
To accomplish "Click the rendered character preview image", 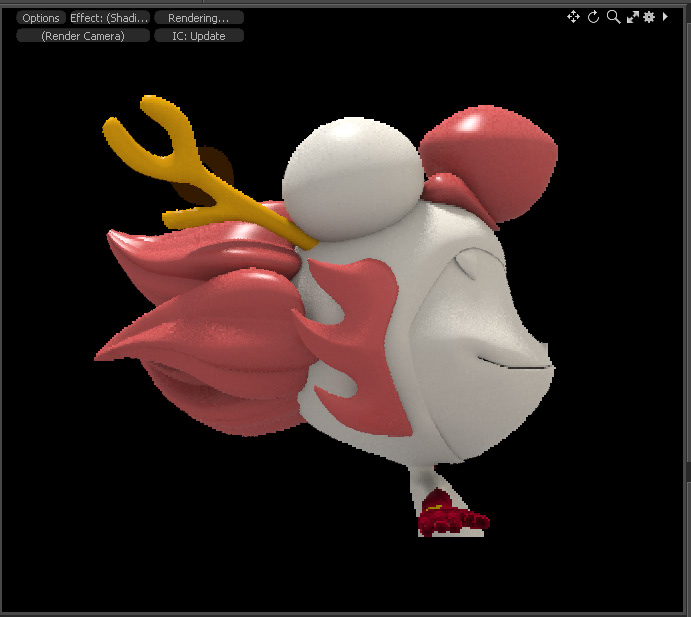I will [326, 316].
